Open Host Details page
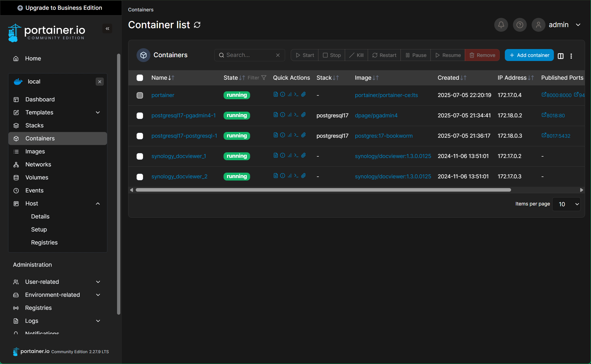This screenshot has width=591, height=364. coord(40,217)
